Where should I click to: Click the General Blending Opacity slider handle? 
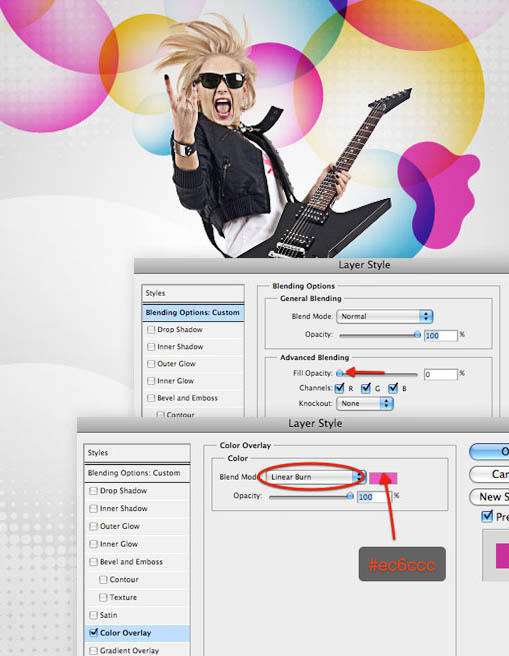[x=417, y=335]
